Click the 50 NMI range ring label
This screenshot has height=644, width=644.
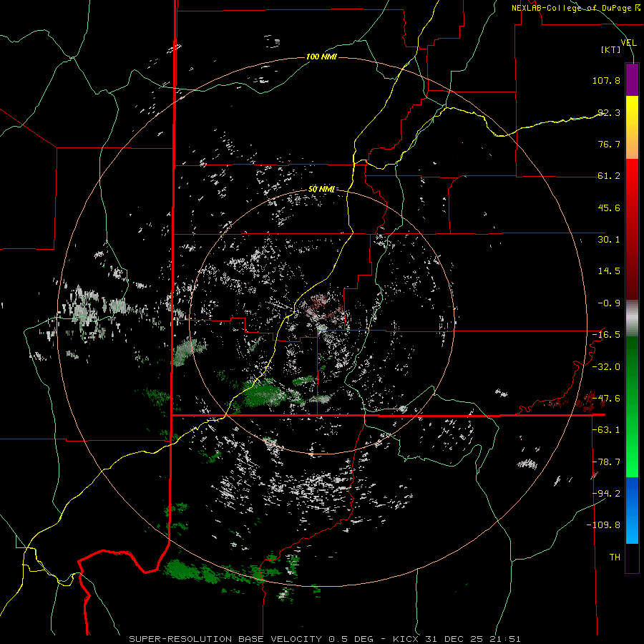(x=321, y=190)
